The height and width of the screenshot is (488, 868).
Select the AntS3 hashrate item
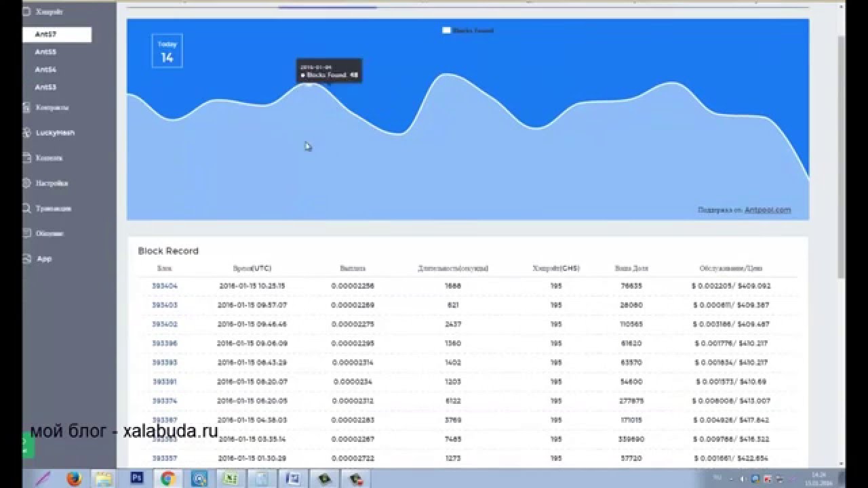point(45,87)
